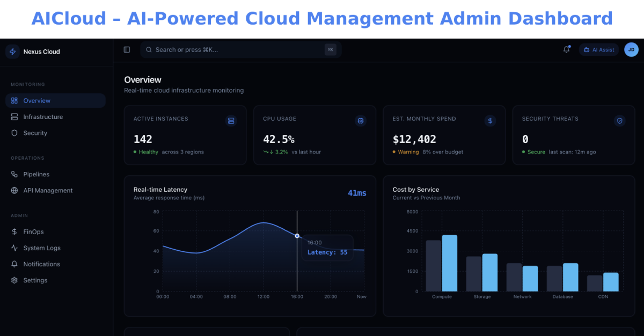Open Notifications in the Admin sidebar
The width and height of the screenshot is (644, 336).
56,264
